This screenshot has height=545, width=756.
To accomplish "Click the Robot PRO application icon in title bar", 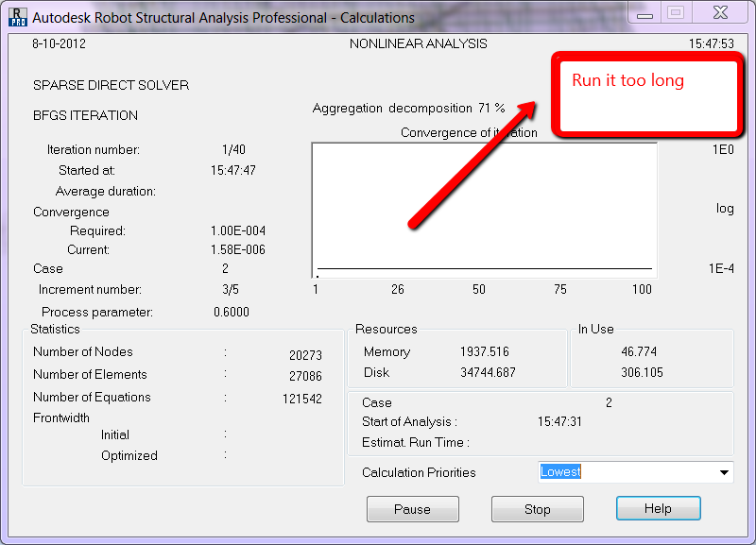I will click(17, 17).
